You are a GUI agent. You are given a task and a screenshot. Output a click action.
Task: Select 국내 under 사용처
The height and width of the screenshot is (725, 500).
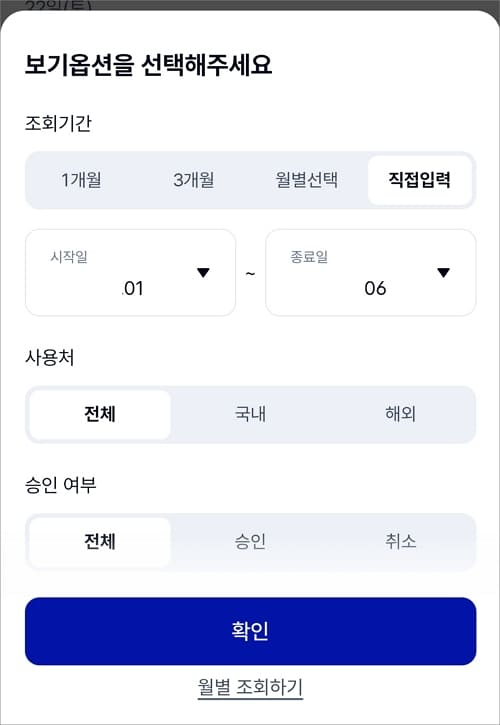(x=250, y=414)
